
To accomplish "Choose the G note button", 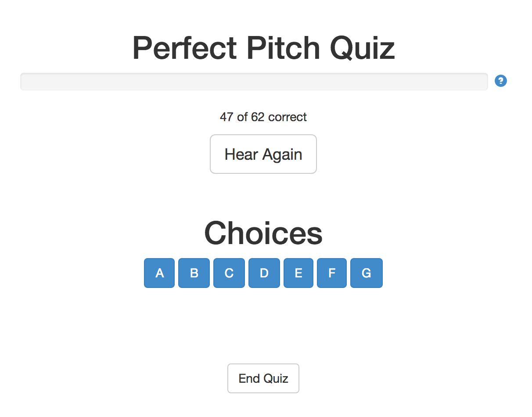I will tap(367, 273).
